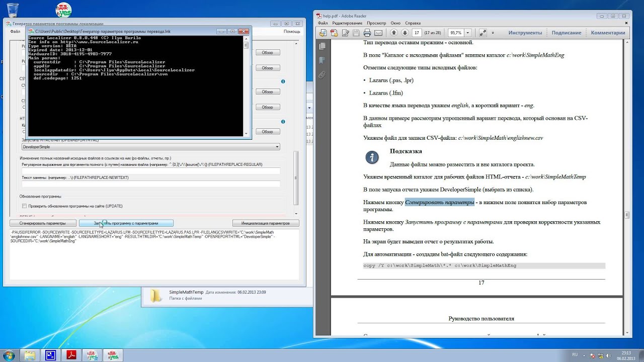Screen dimensions: 644x362
Task: Click the 'Инициализация параметров' button
Action: (266, 223)
